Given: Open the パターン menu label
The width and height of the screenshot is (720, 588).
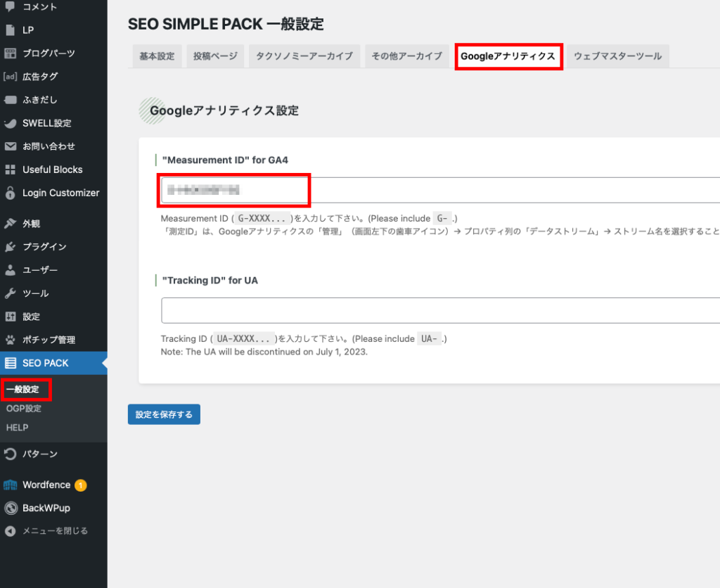Looking at the screenshot, I should coord(40,454).
